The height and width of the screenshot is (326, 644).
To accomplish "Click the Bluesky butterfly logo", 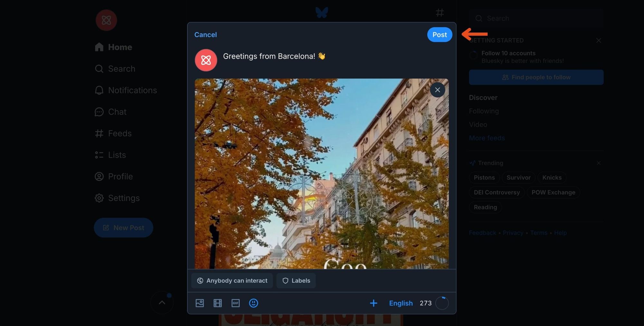I will [x=322, y=12].
